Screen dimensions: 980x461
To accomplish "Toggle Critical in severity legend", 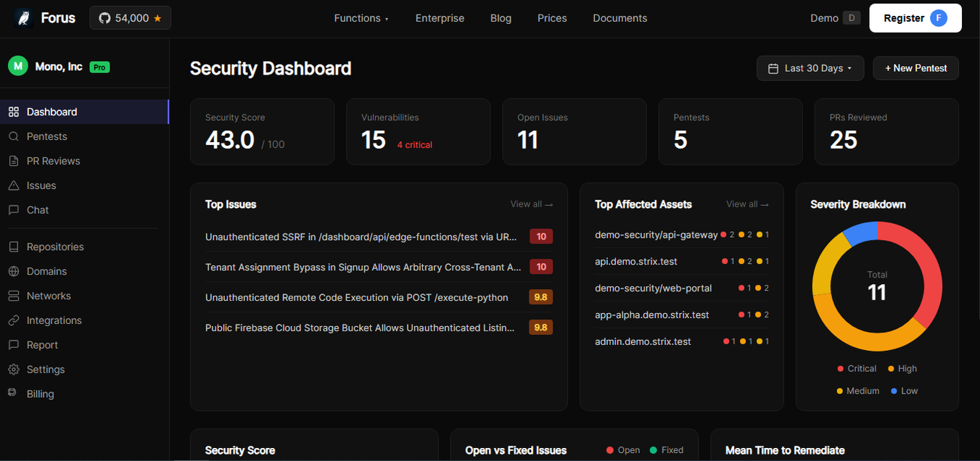I will pos(857,368).
